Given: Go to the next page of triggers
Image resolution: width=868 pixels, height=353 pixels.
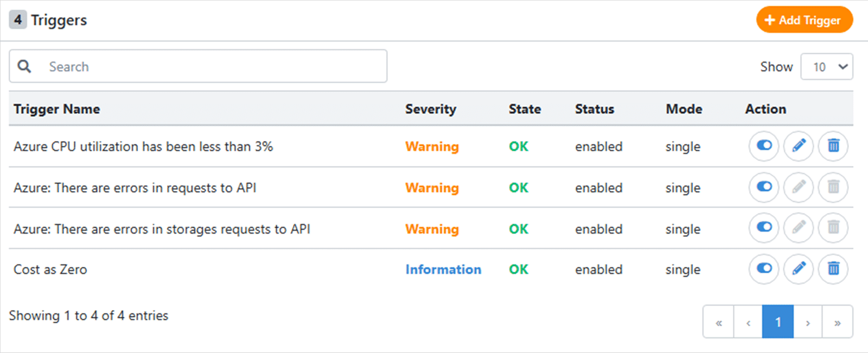Looking at the screenshot, I should point(808,323).
